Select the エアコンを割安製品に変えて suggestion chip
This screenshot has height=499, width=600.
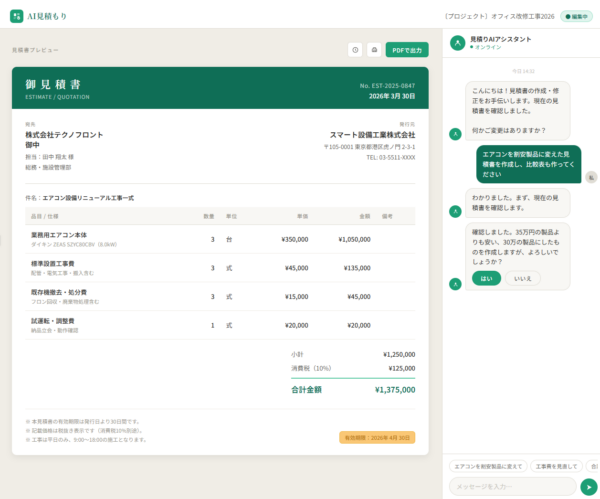coord(488,466)
